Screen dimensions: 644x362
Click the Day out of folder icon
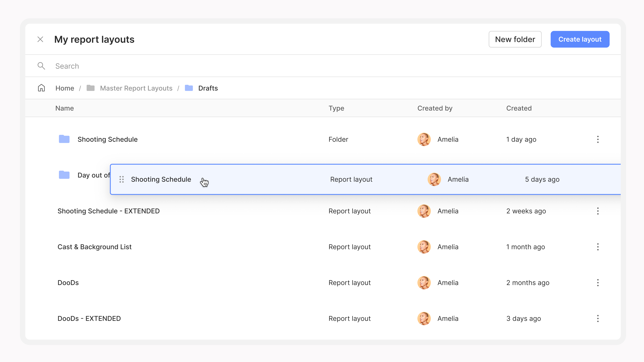coord(64,175)
